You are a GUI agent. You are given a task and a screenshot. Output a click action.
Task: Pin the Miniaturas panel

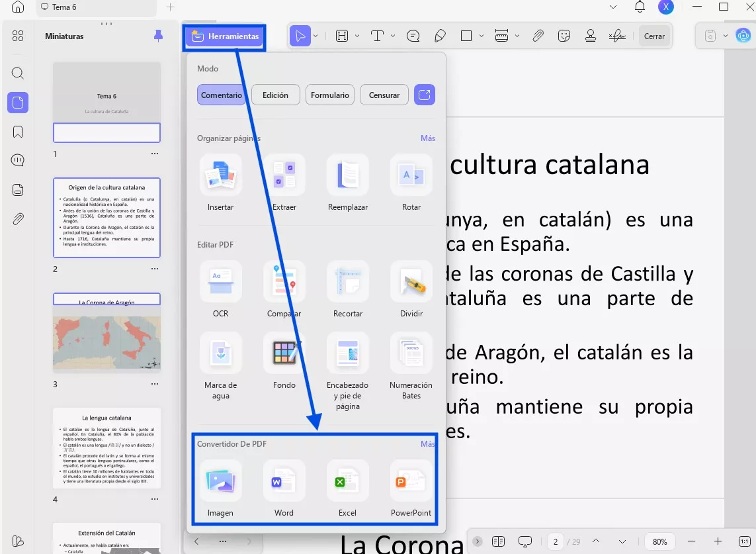click(x=158, y=36)
